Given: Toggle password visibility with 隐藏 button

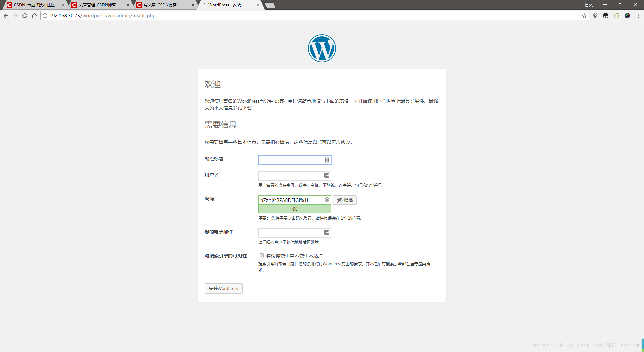Looking at the screenshot, I should pos(344,200).
